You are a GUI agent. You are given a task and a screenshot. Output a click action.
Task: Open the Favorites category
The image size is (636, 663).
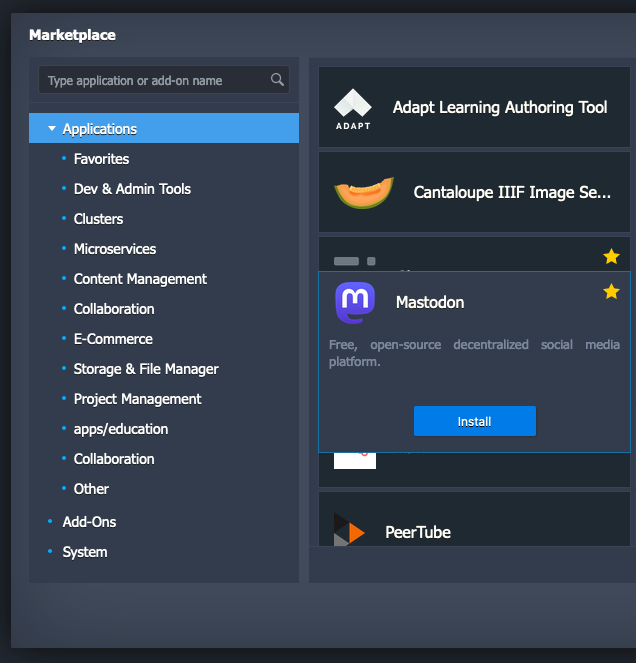(101, 159)
